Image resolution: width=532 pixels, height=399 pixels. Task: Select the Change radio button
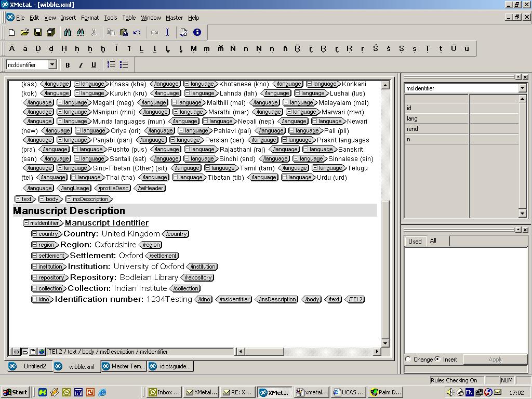[x=408, y=359]
